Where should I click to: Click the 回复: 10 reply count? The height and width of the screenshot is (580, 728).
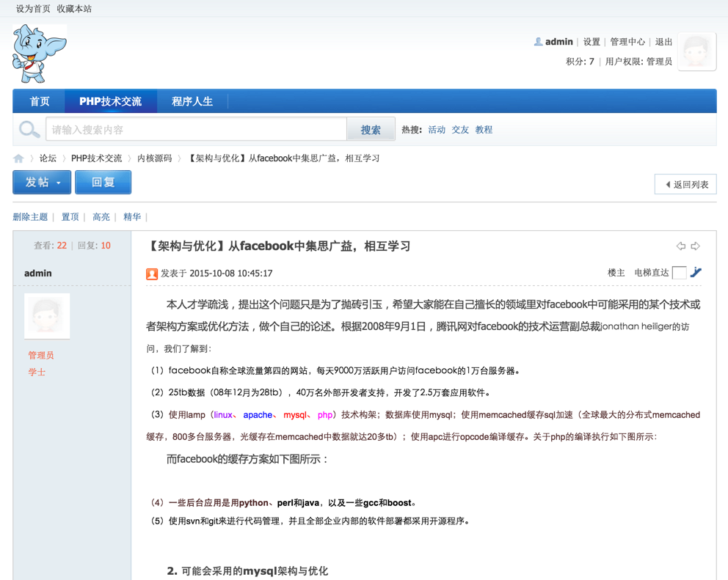point(94,246)
